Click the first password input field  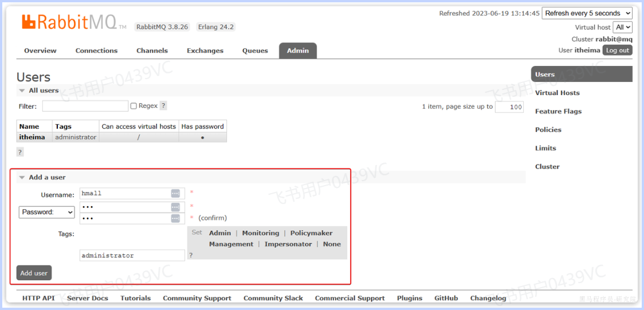coord(132,207)
